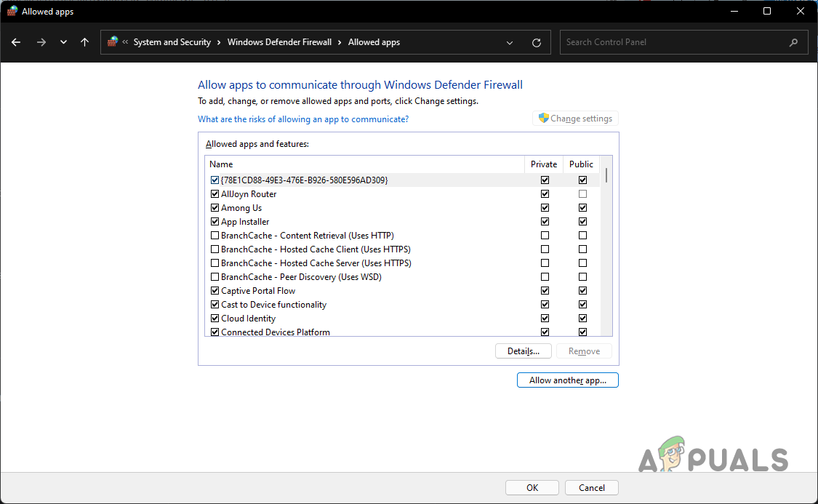The height and width of the screenshot is (504, 818).
Task: Uncheck the Among Us app checkbox
Action: 214,208
